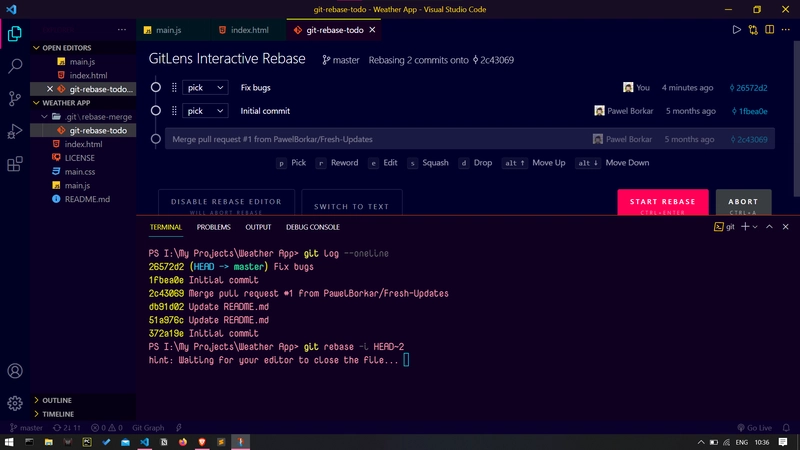Select the Terminal panel tab
This screenshot has width=800, height=450.
coord(165,227)
